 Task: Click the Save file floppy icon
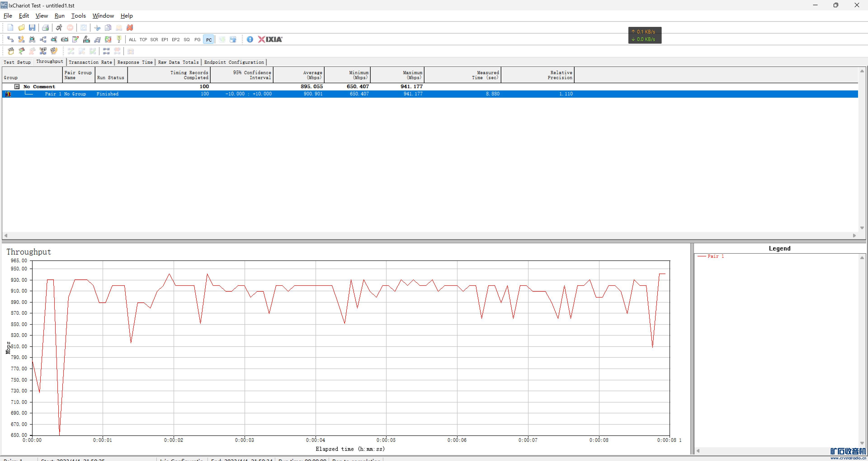tap(32, 28)
